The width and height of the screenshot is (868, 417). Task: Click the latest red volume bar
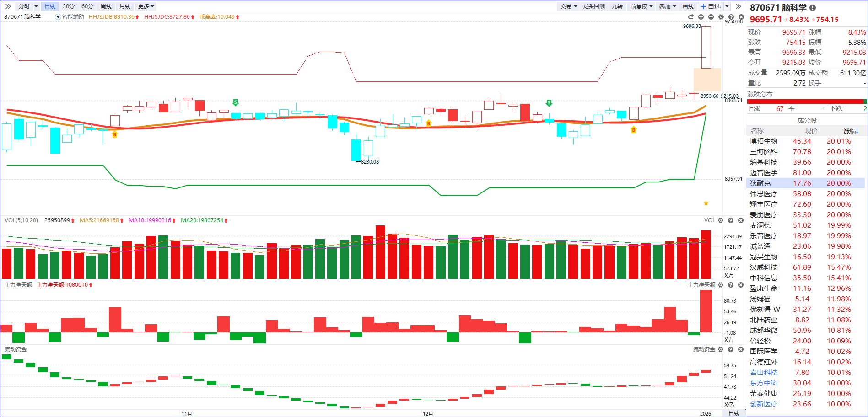[x=706, y=255]
